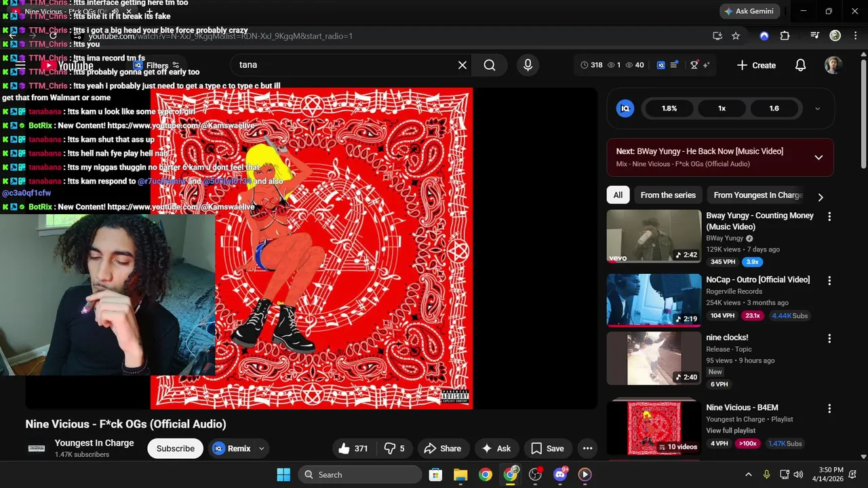Show more filter chips with right arrow
Image resolution: width=868 pixels, height=488 pixels.
click(x=821, y=197)
